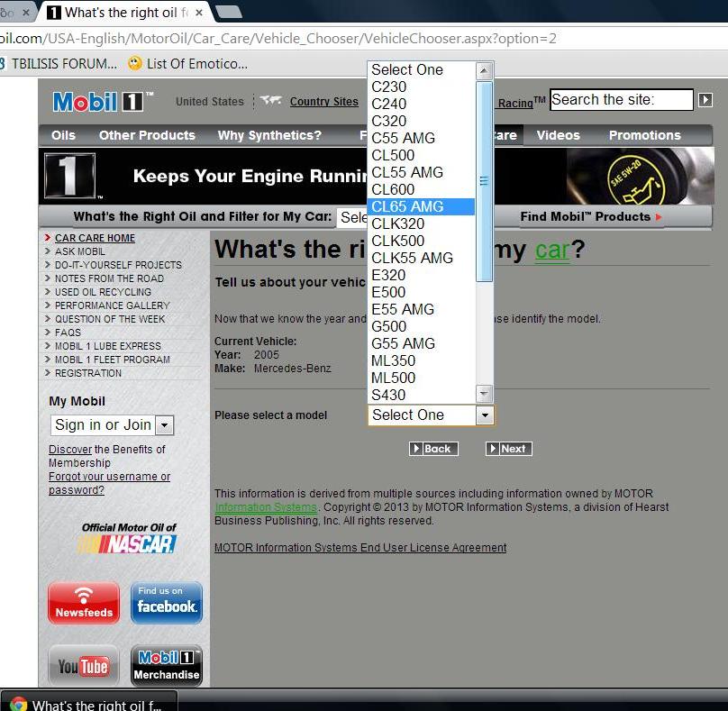This screenshot has width=728, height=711.
Task: Click the Mobil 1 logo
Action: 103,102
